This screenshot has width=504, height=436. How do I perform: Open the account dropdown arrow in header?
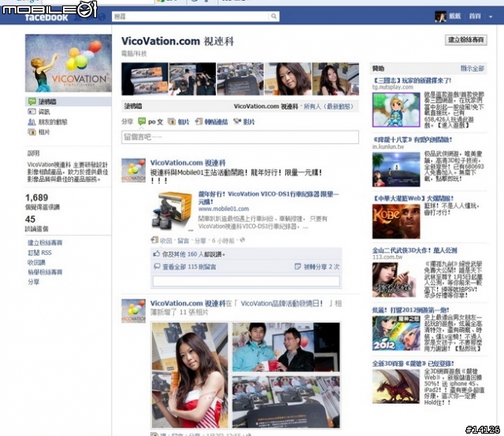point(490,17)
